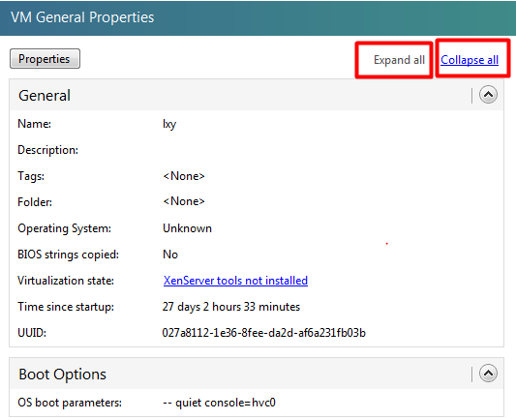Collapse the Boot Options section chevron
516x420 pixels.
point(488,373)
